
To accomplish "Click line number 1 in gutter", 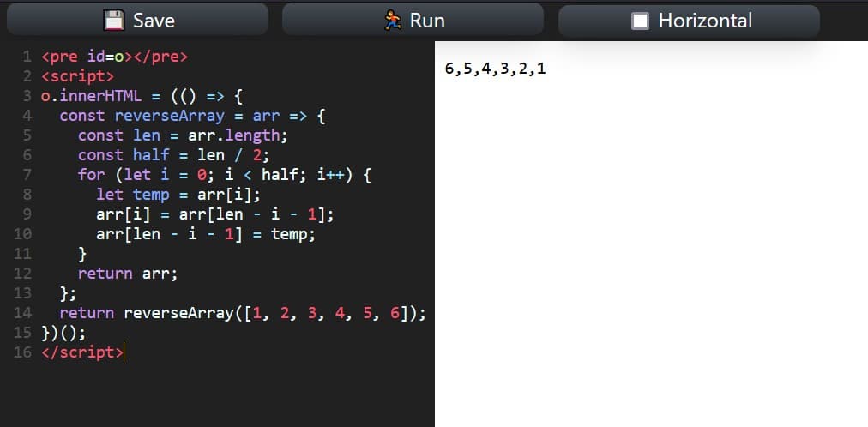I will pos(27,57).
